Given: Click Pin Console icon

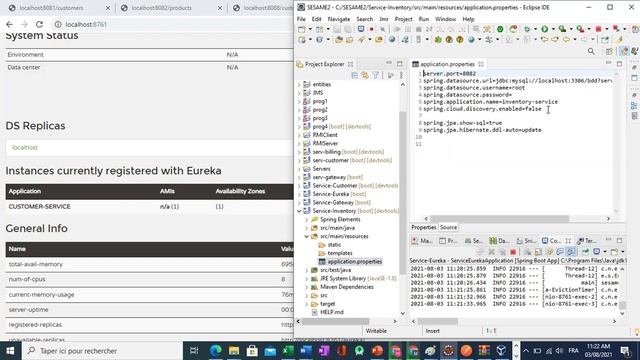Looking at the screenshot, I should (585, 252).
